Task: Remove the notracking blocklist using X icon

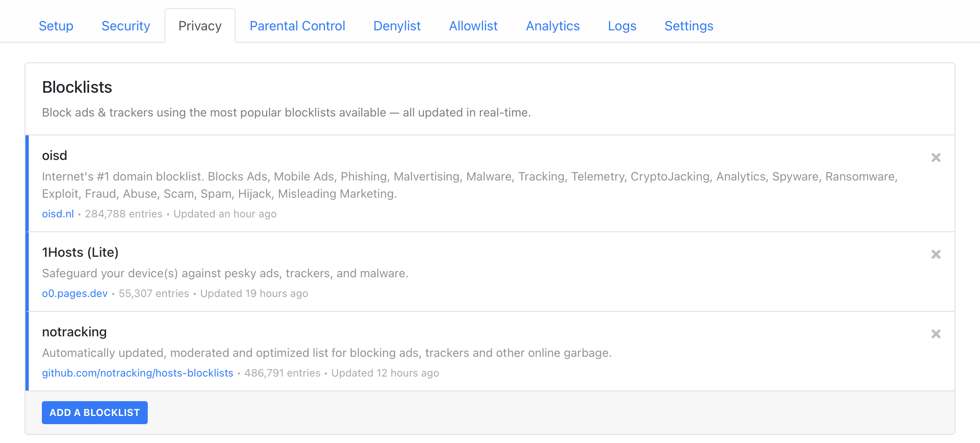Action: [936, 334]
